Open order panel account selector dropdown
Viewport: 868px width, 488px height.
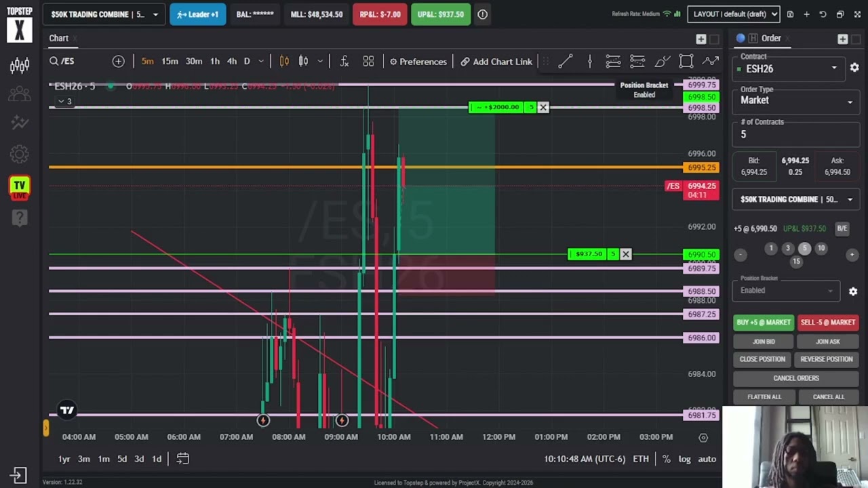point(796,199)
